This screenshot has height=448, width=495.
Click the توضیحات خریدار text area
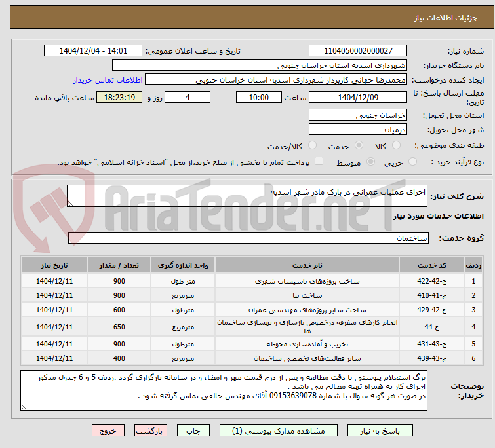click(x=224, y=390)
